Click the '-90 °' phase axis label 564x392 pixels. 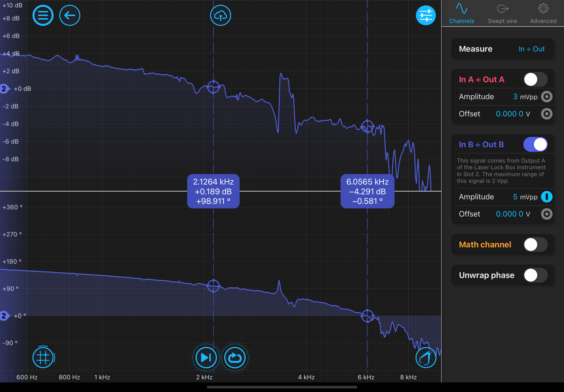10,343
